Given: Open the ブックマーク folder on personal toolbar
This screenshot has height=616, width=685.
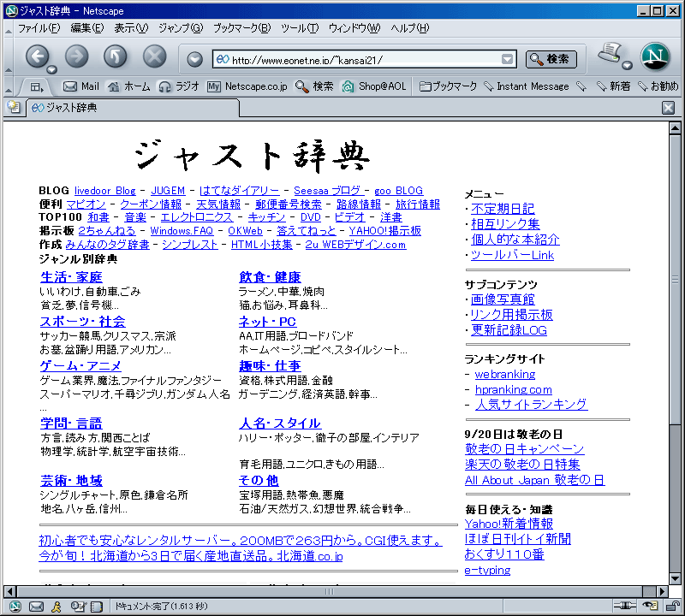Looking at the screenshot, I should tap(448, 86).
